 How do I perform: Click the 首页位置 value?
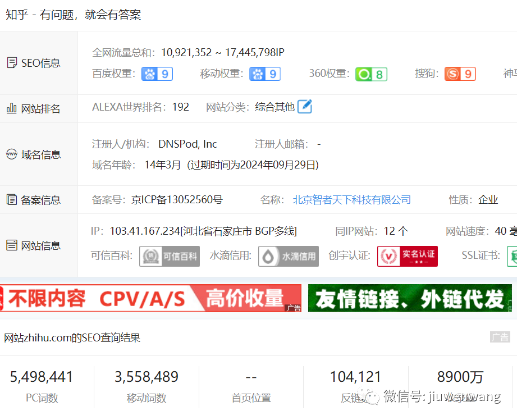pos(251,377)
